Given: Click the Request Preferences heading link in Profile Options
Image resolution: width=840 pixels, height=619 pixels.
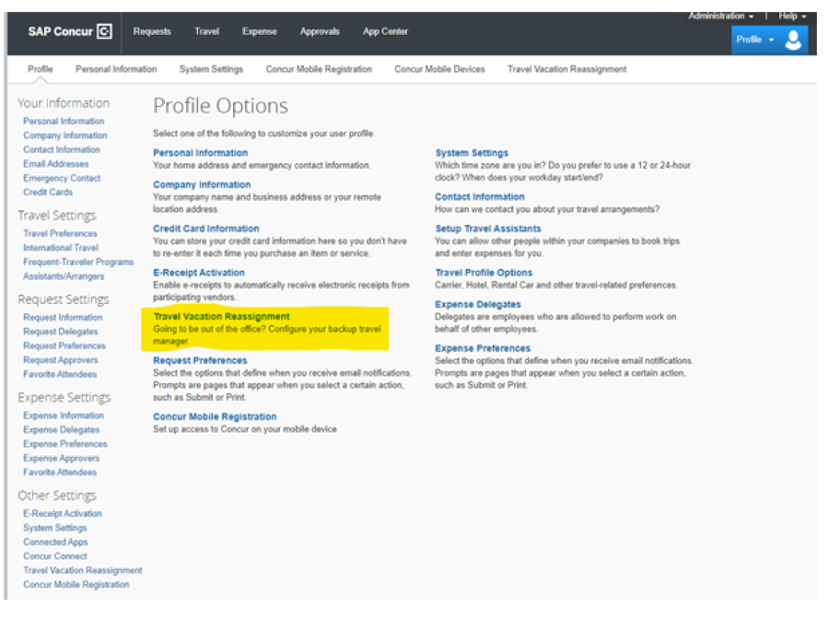Looking at the screenshot, I should pyautogui.click(x=200, y=360).
